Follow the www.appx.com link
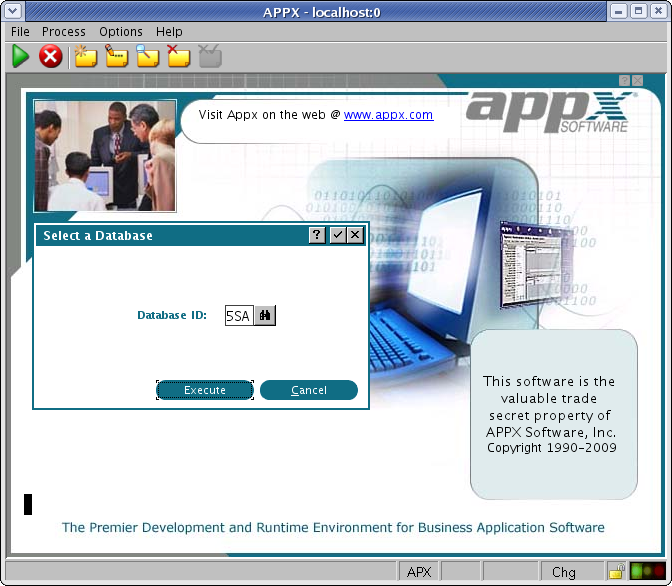 pyautogui.click(x=388, y=115)
